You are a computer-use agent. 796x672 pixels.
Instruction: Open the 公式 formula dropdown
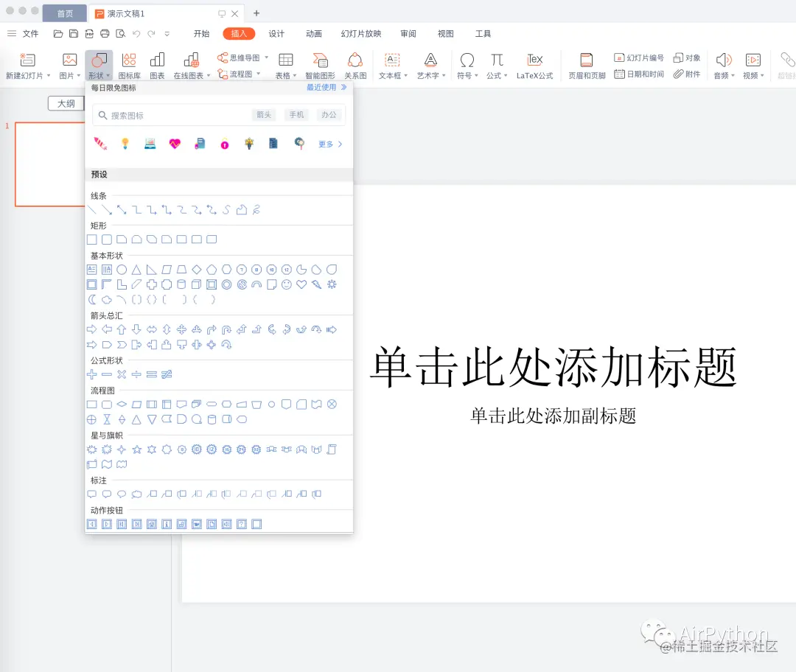point(497,66)
